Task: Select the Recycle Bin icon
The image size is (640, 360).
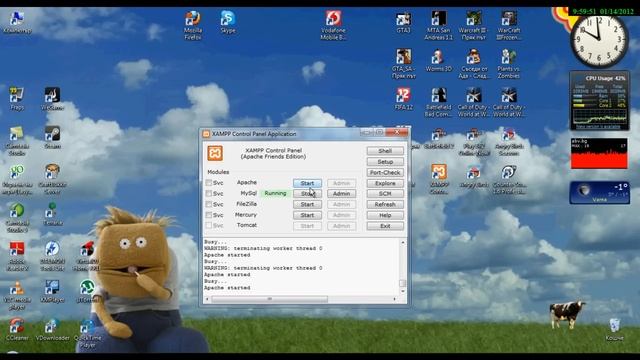Action: 614,330
